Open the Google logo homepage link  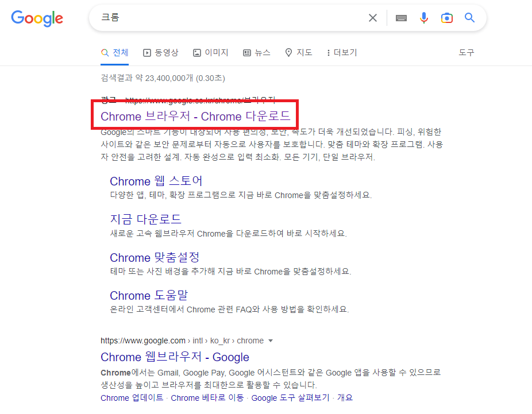coord(37,18)
